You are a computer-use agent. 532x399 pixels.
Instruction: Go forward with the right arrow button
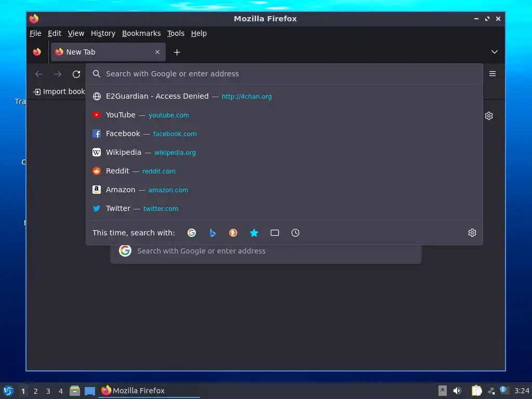[58, 74]
